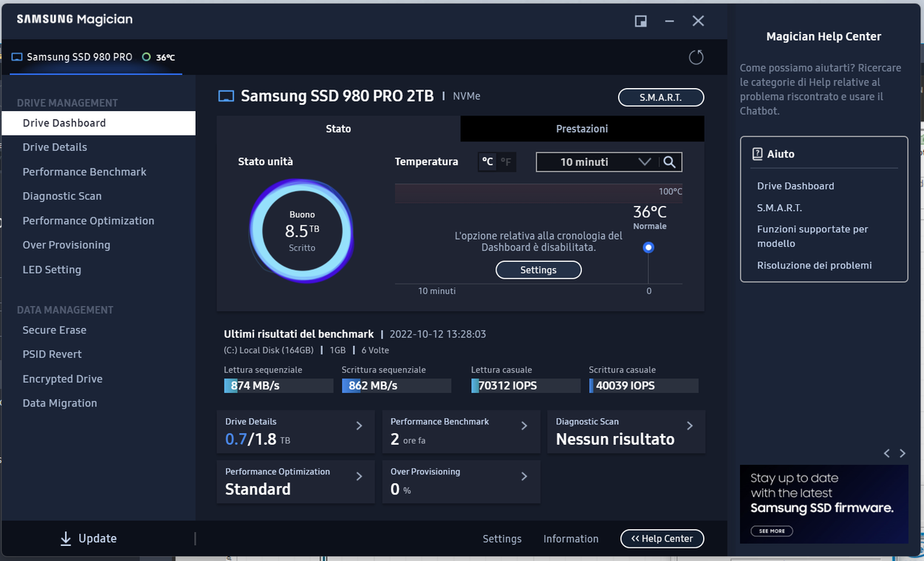Click the drive icon beside Samsung SSD 980 PRO 2TB
Screen dimensions: 924x561
(227, 96)
